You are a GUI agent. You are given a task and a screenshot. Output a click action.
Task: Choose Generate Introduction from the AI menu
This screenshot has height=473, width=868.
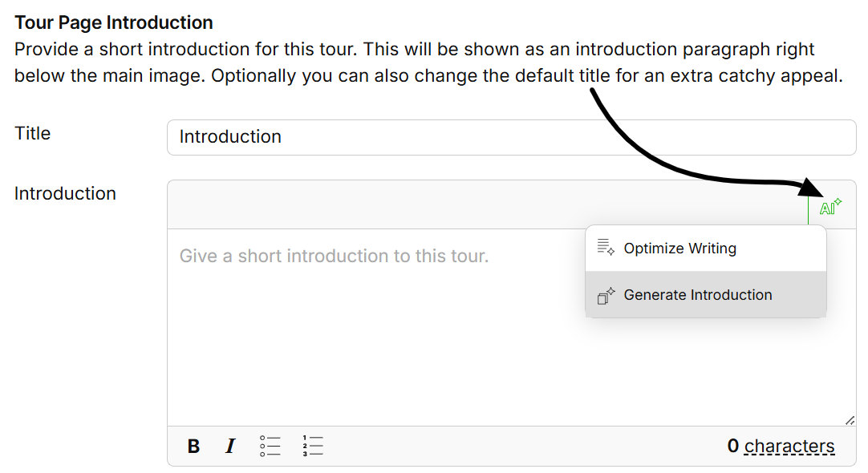pyautogui.click(x=698, y=295)
